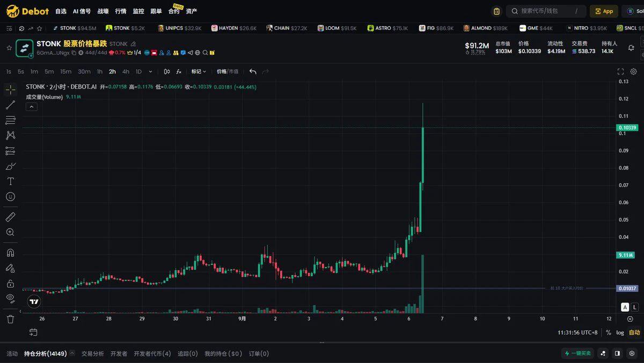
Task: Open the emoji icons tool
Action: 10,197
